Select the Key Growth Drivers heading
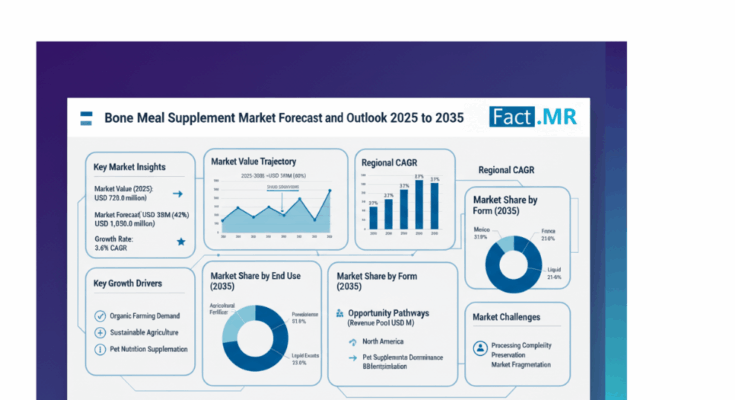Screen dimensions: 735x400 click(130, 283)
